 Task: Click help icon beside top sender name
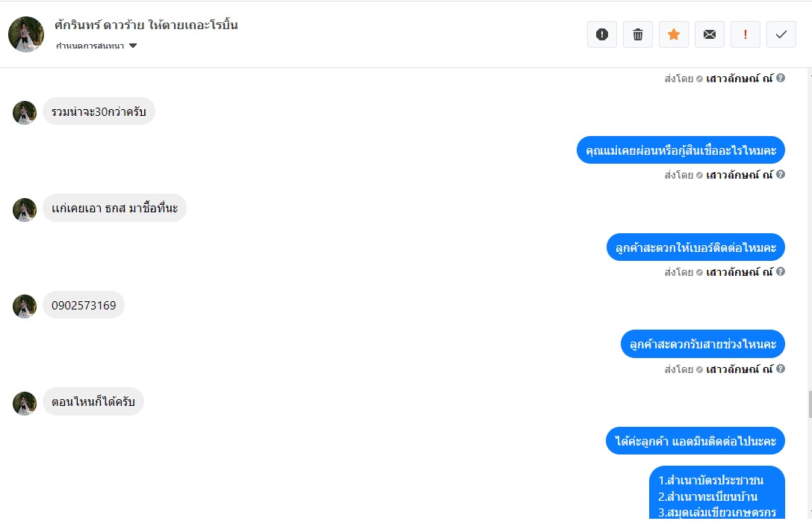pyautogui.click(x=781, y=78)
